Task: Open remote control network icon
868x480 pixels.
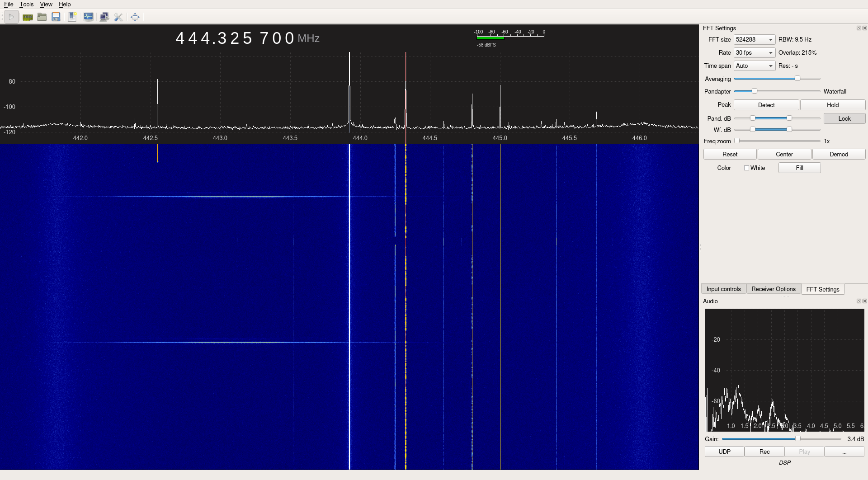Action: tap(104, 17)
